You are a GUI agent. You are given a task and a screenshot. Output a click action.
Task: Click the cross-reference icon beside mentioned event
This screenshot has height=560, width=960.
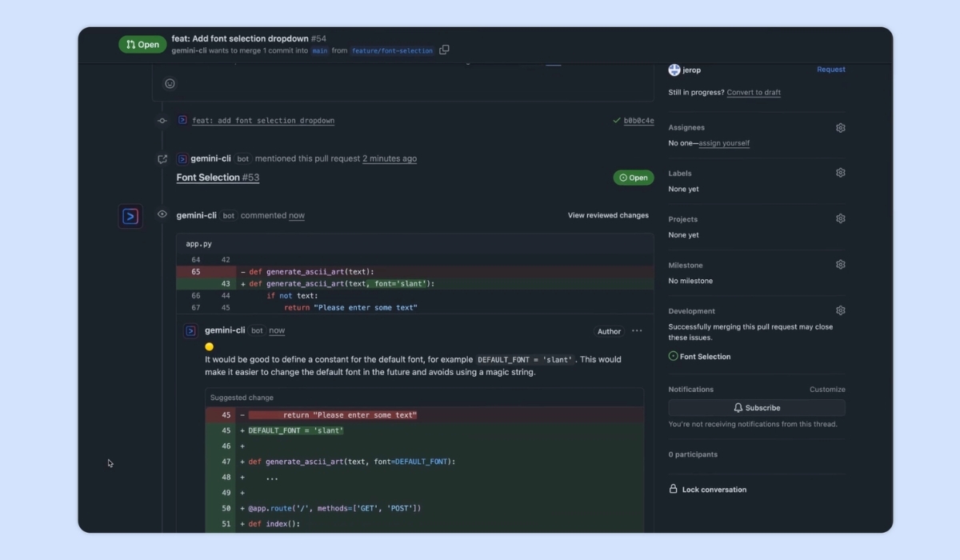[162, 159]
